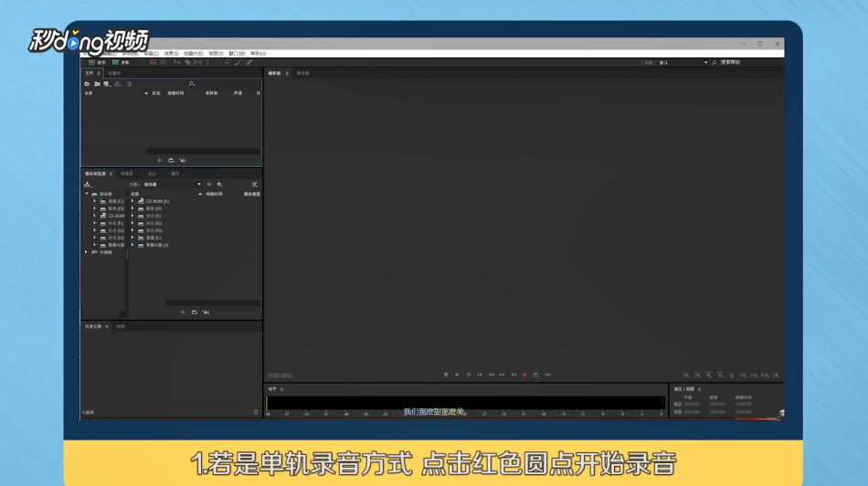Viewport: 868px width, 486px height.
Task: Switch to the 混音器 (Mixer) tab
Action: 302,73
